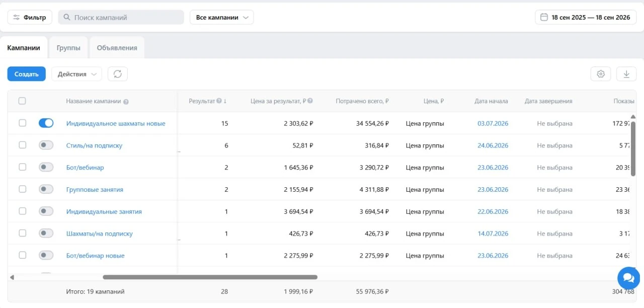Open the Стиль/на подписку campaign link

(94, 145)
